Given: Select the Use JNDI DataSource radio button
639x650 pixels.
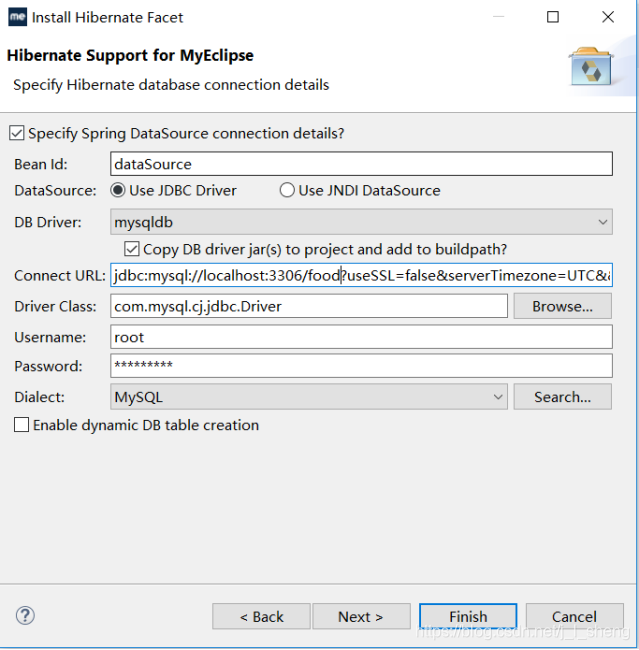Looking at the screenshot, I should 287,190.
